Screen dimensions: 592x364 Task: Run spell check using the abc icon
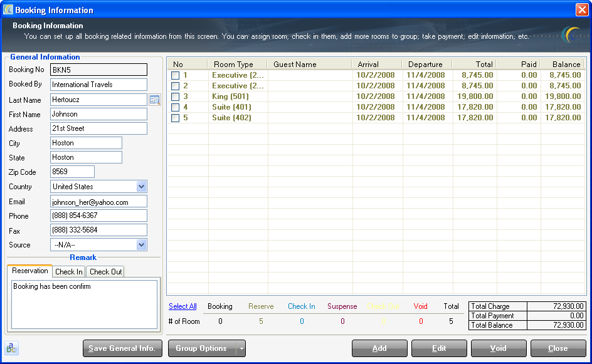[11, 348]
